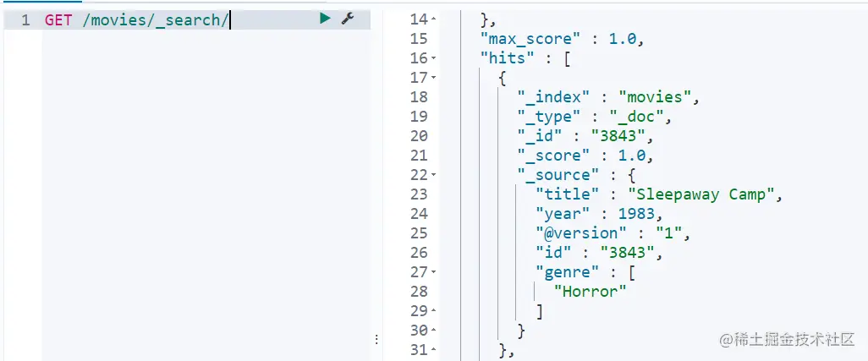868x361 pixels.
Task: Collapse the "_source" object at line 22
Action: tap(433, 175)
